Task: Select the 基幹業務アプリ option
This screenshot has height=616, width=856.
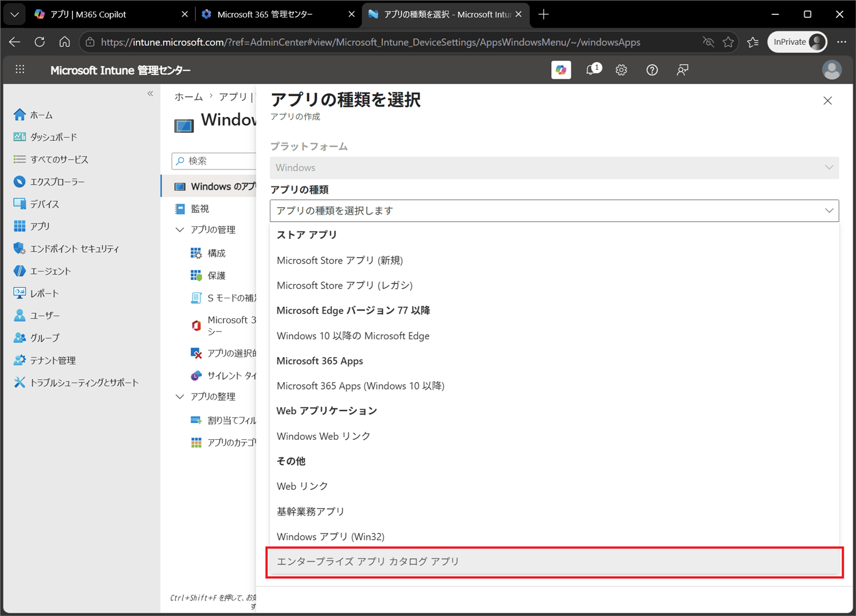Action: point(554,512)
